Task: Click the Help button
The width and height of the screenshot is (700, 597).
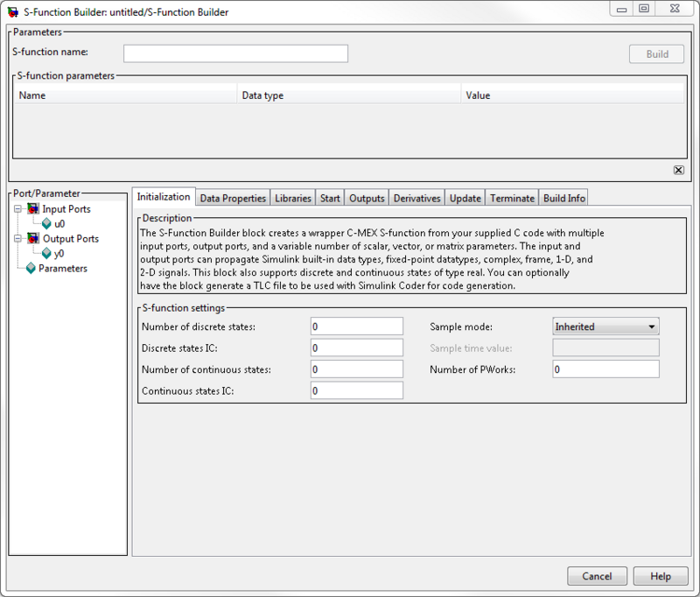Action: [661, 577]
